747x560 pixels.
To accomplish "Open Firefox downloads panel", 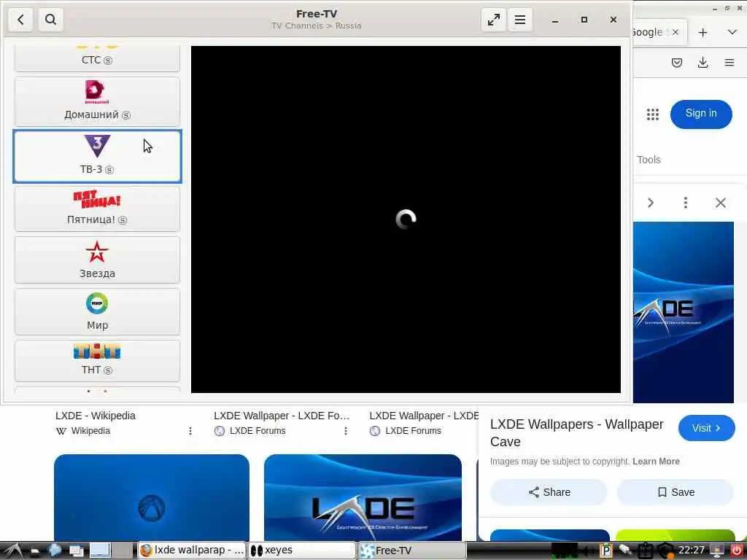I will (x=703, y=63).
